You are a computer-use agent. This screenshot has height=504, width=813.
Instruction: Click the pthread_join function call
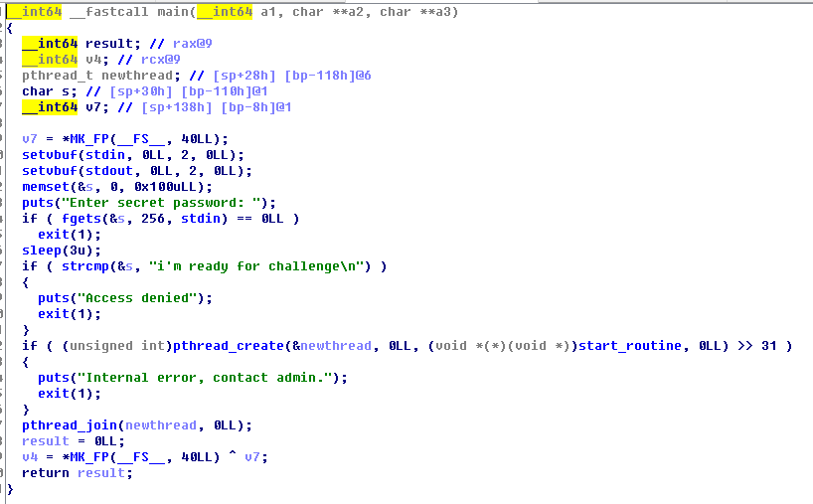pos(70,425)
